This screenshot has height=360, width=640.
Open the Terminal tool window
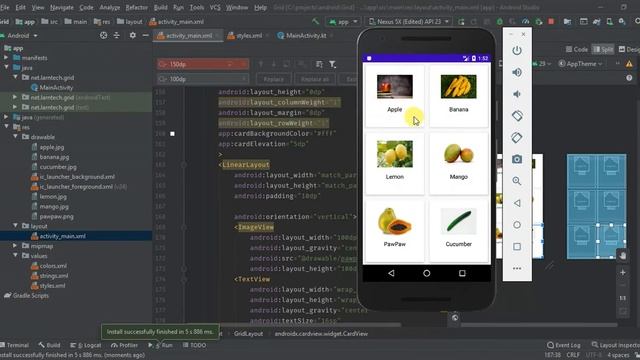click(x=15, y=345)
